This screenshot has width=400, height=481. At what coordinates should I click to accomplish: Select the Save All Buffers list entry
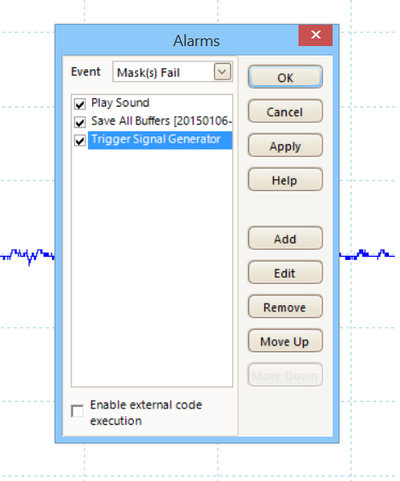(x=161, y=121)
